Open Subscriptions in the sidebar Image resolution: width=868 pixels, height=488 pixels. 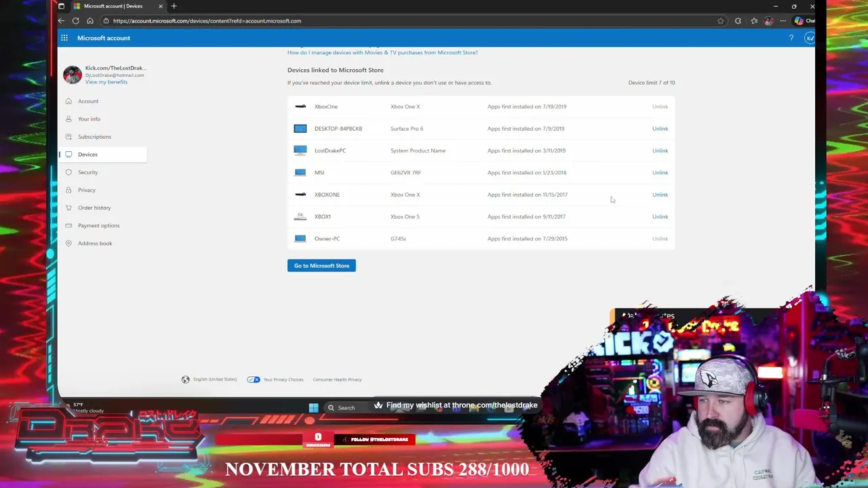pos(94,136)
